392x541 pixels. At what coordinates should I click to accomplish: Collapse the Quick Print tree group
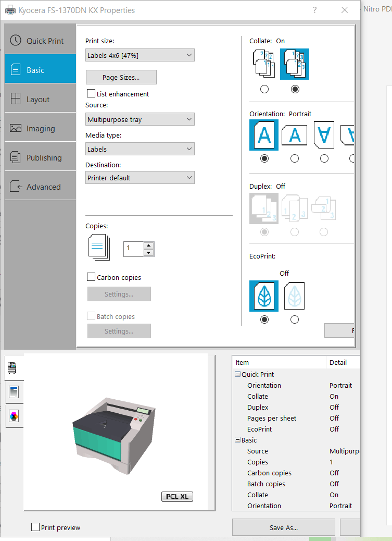click(x=237, y=374)
